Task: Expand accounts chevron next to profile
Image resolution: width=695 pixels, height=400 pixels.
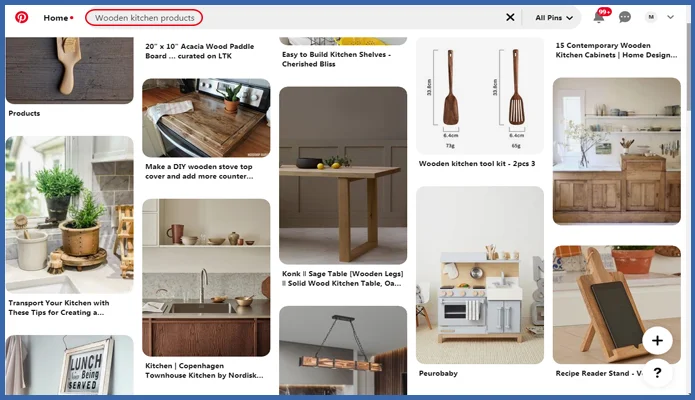Action: (x=671, y=17)
